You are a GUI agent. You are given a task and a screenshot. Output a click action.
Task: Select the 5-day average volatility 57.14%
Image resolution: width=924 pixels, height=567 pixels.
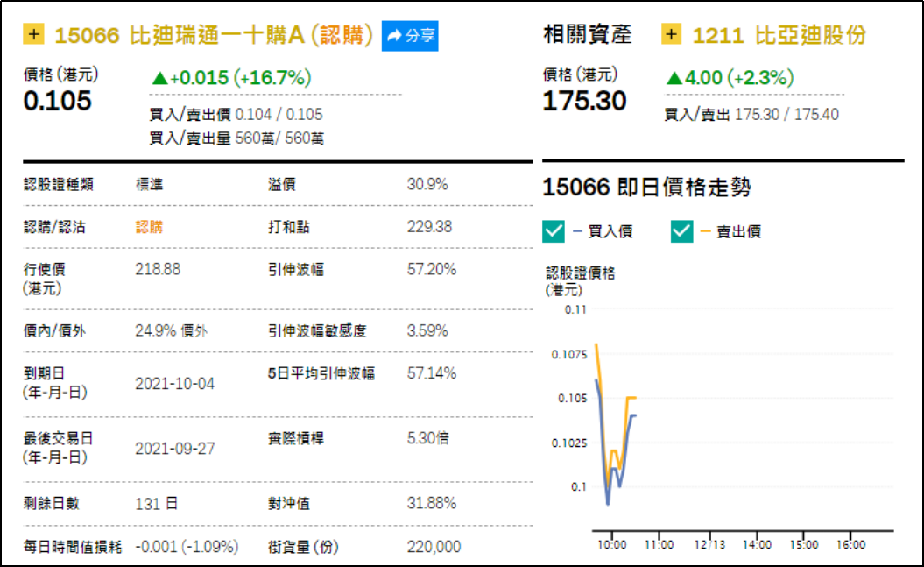click(432, 373)
